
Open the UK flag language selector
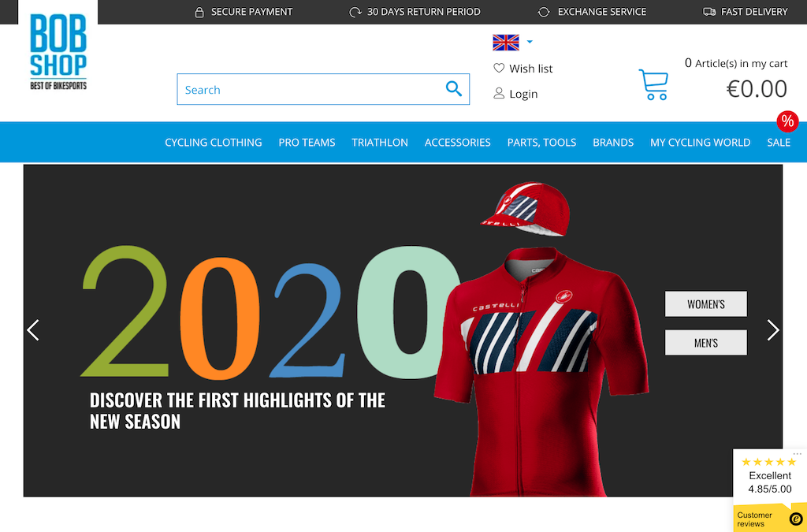pyautogui.click(x=506, y=43)
